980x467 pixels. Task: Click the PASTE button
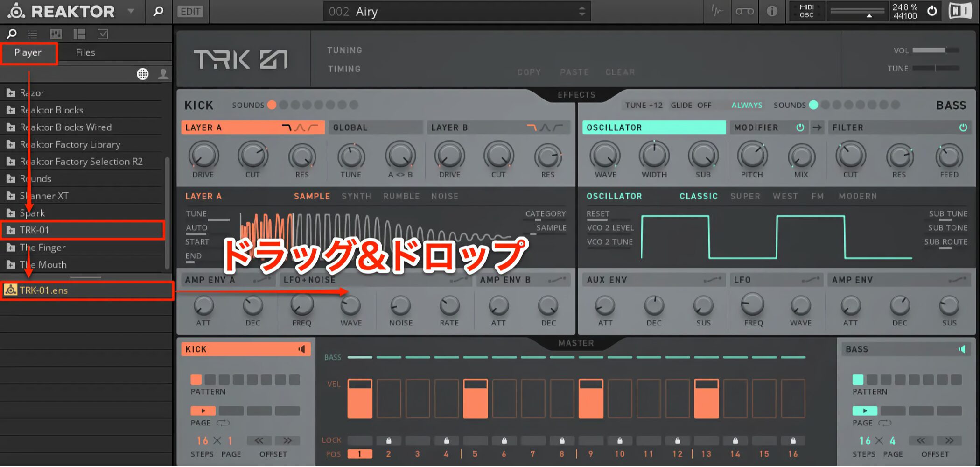tap(574, 72)
